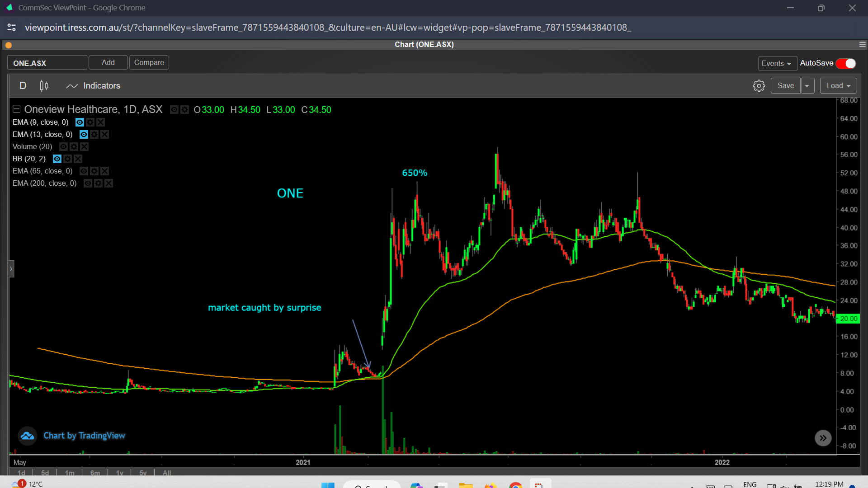
Task: Click the '650%' chart annotation text
Action: pos(415,173)
